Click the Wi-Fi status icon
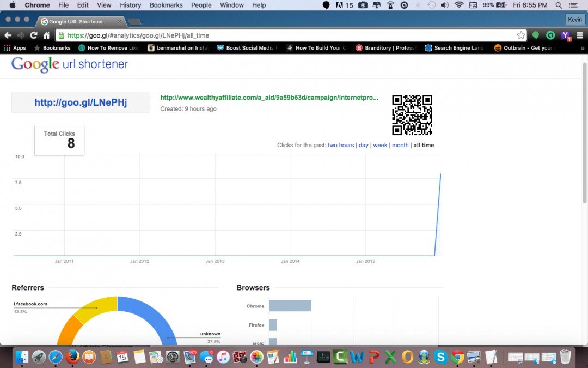Viewport: 588px width, 368px height. tap(458, 5)
